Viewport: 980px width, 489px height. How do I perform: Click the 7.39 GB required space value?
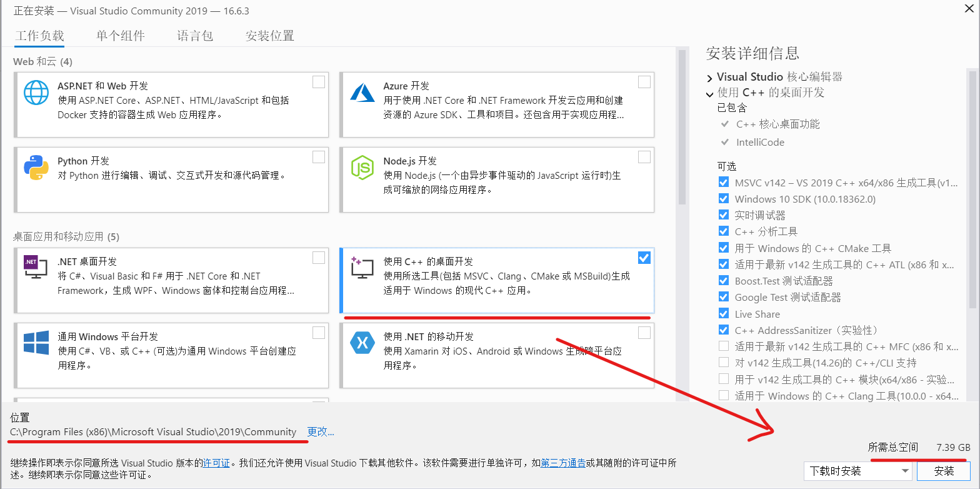pyautogui.click(x=953, y=447)
